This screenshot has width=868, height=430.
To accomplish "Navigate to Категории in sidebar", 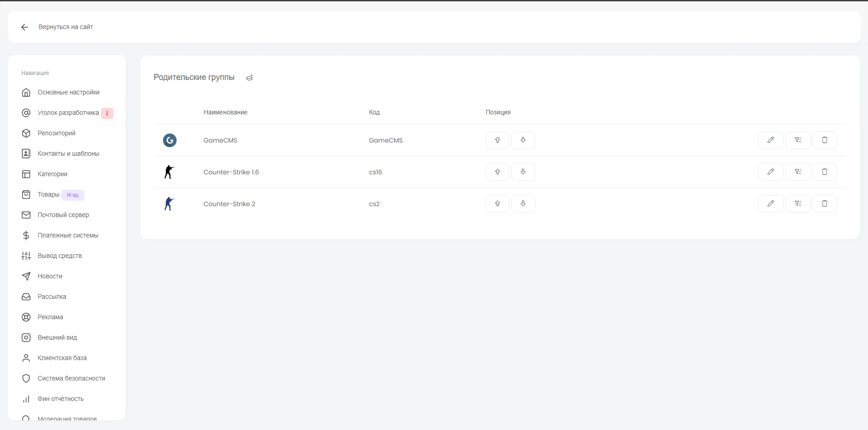I will coord(52,174).
